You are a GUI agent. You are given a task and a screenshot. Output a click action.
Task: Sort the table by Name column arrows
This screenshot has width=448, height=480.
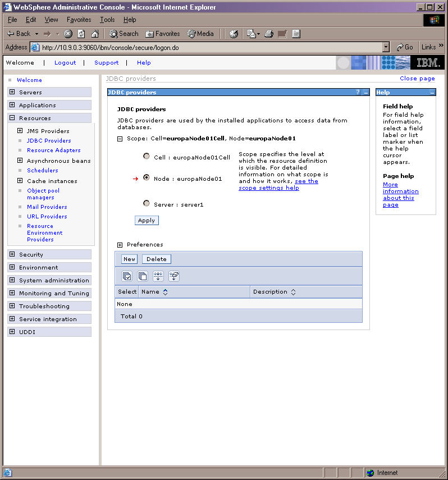click(x=166, y=292)
